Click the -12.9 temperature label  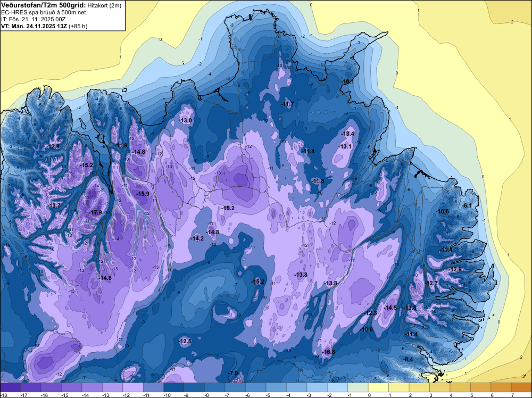pyautogui.click(x=455, y=269)
